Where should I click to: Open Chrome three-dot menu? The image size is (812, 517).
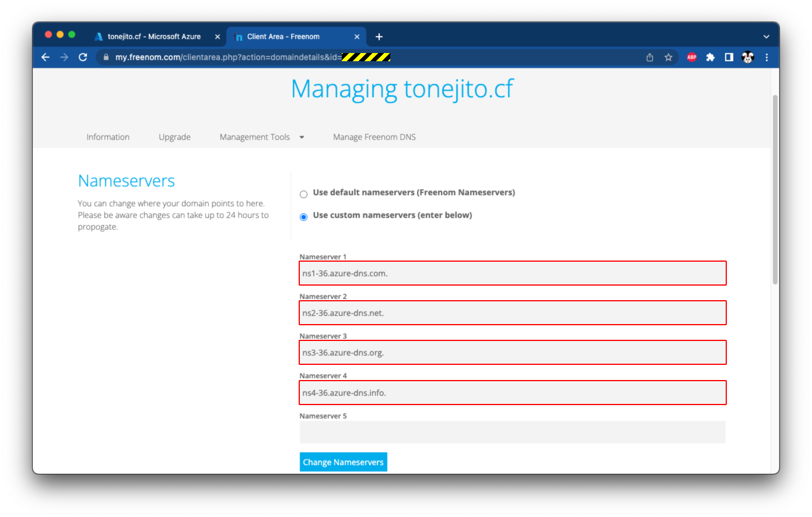tap(766, 57)
